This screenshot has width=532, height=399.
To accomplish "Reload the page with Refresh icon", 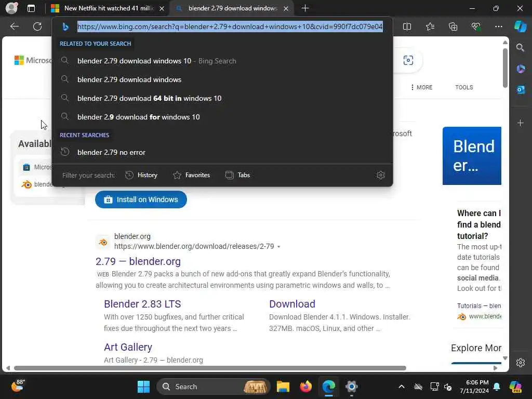I will coord(37,26).
